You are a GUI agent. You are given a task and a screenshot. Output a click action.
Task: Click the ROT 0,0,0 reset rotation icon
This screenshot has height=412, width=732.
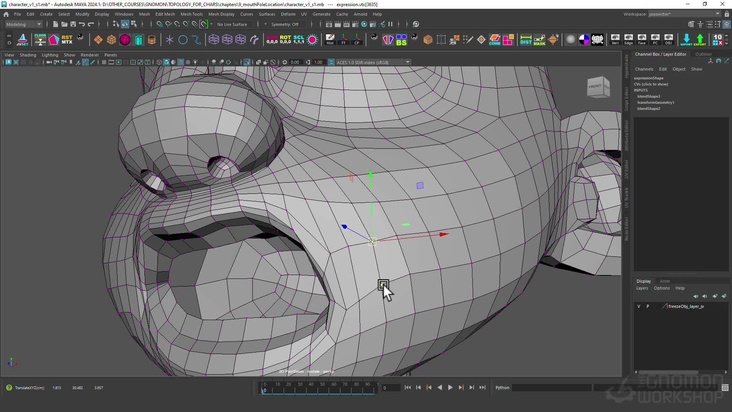coord(284,40)
